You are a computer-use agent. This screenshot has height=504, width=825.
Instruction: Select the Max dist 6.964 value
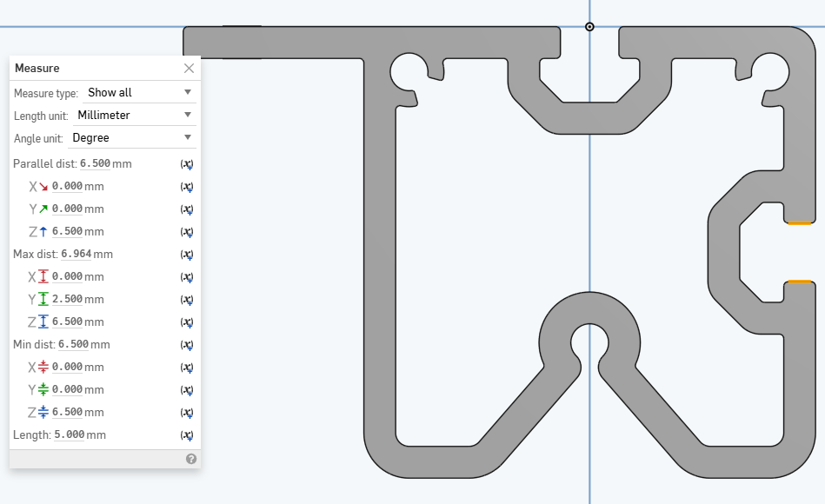click(77, 255)
